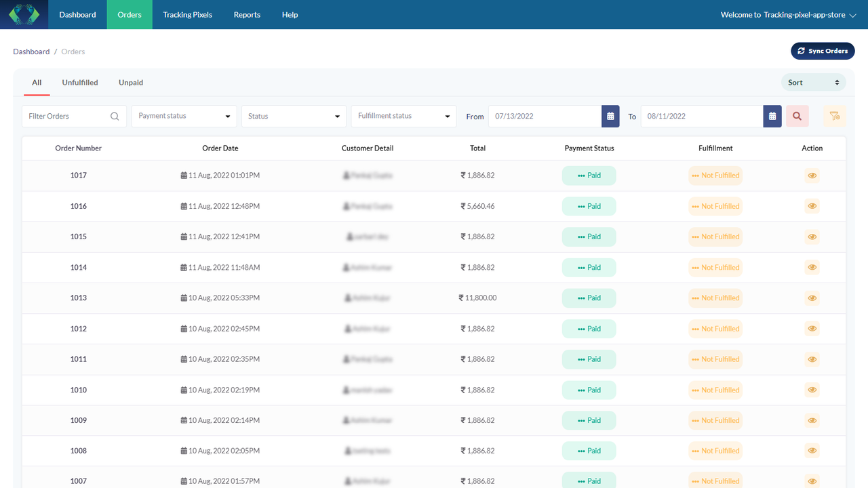View order 1013 details via eye icon
Image resolution: width=868 pixels, height=488 pixels.
(812, 298)
